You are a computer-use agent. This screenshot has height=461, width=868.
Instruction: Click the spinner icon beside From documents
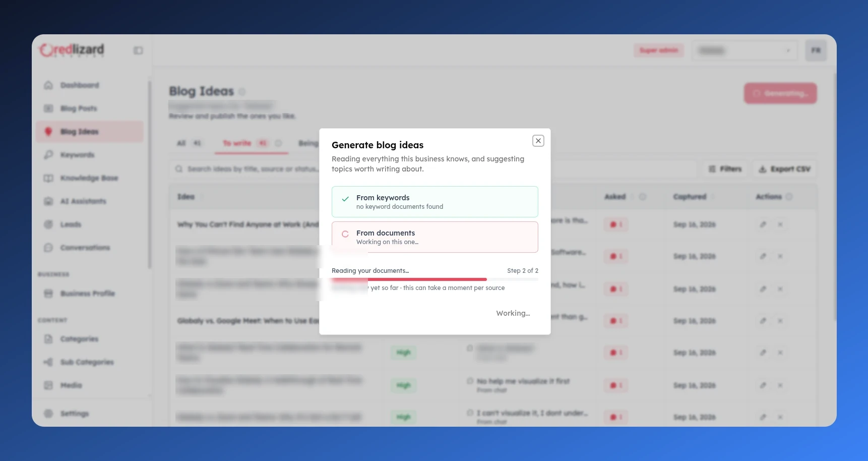(x=345, y=234)
